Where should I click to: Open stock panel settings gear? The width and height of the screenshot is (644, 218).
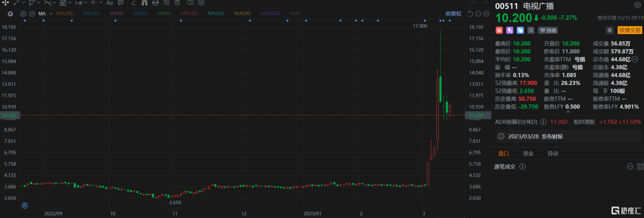pyautogui.click(x=637, y=5)
